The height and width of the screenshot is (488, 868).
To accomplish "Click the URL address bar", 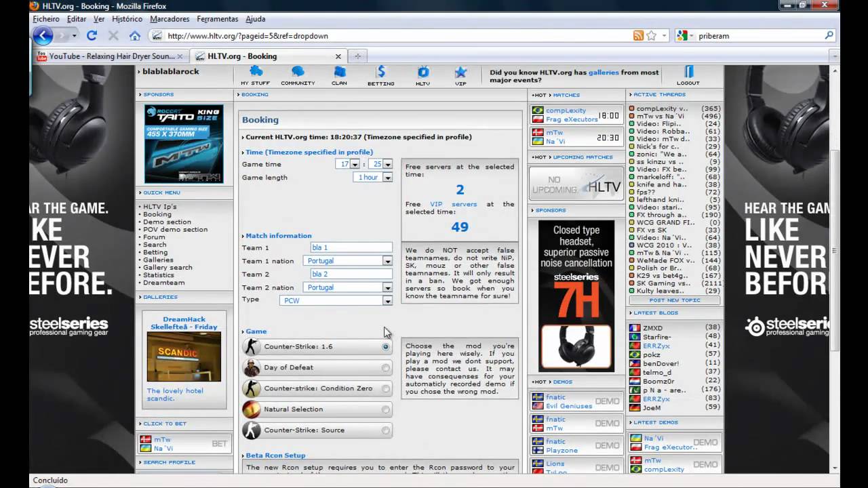I will coord(397,36).
